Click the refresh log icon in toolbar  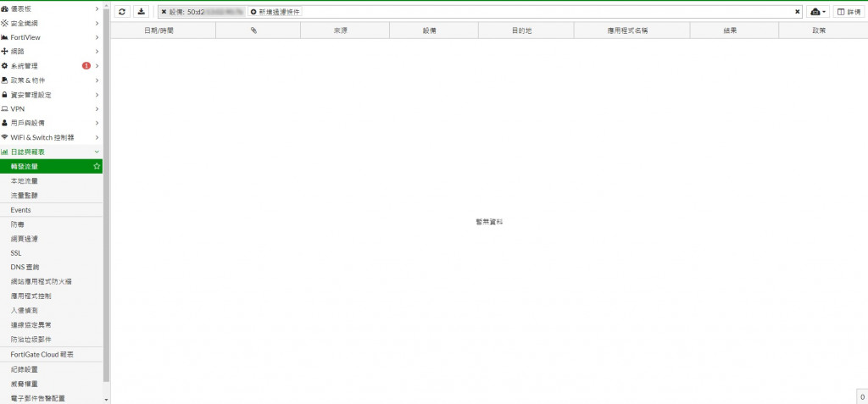[122, 12]
